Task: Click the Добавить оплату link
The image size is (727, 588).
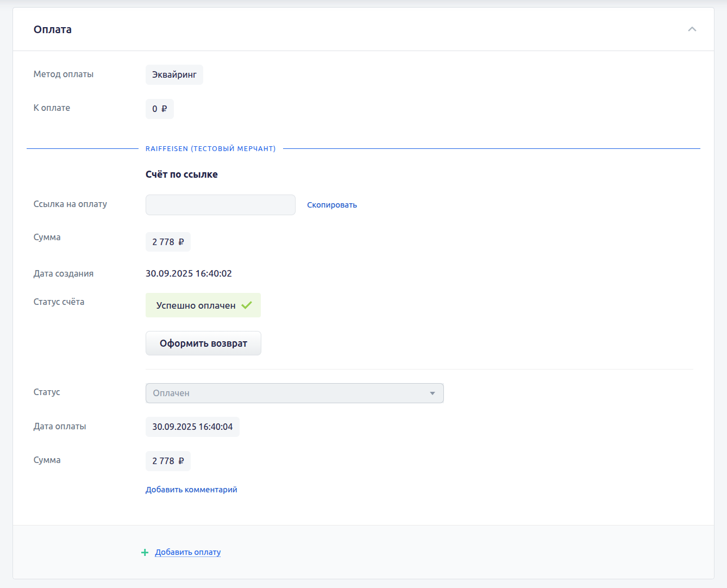Action: [188, 552]
